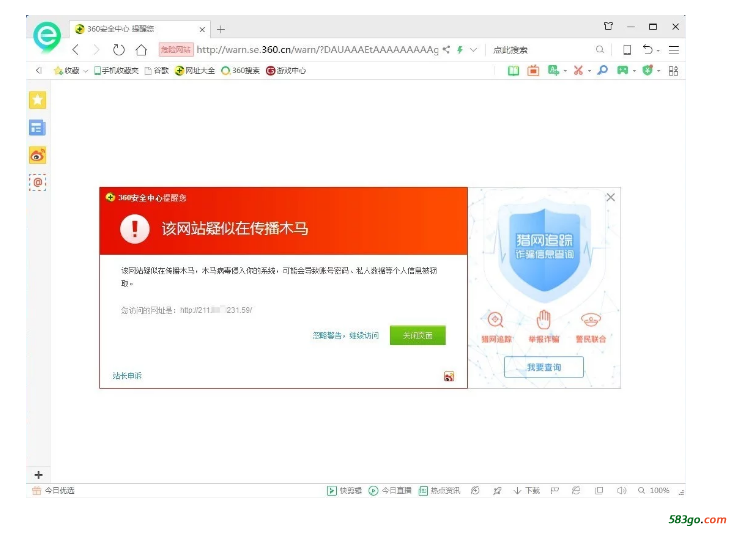Go back with the back arrow
Viewport: 732px width, 535px height.
[76, 49]
